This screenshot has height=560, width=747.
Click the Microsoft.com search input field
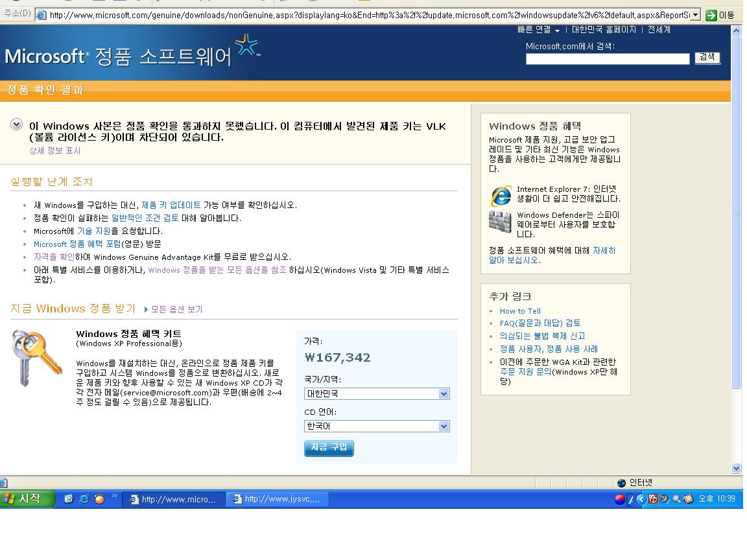point(608,58)
